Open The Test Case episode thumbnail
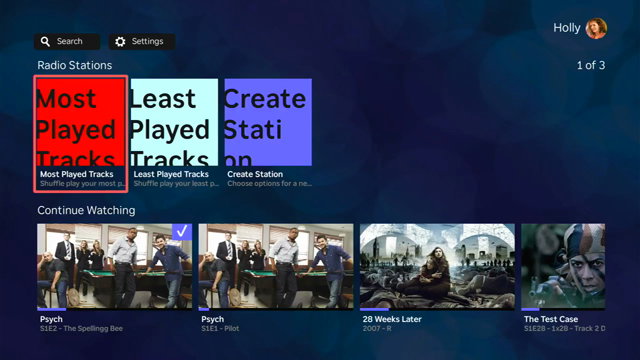The width and height of the screenshot is (640, 360). tap(563, 266)
